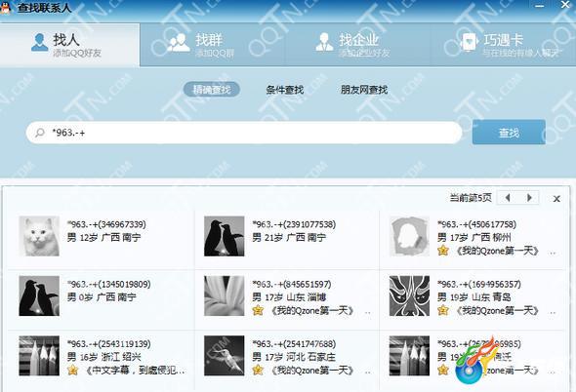Open the 找企业 tab
576x392 pixels.
pyautogui.click(x=357, y=45)
